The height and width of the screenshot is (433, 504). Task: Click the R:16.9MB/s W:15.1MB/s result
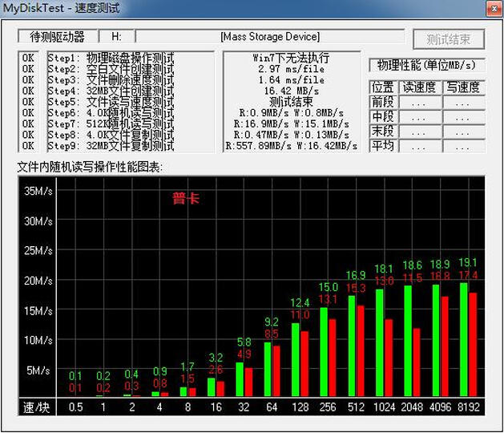[x=291, y=123]
